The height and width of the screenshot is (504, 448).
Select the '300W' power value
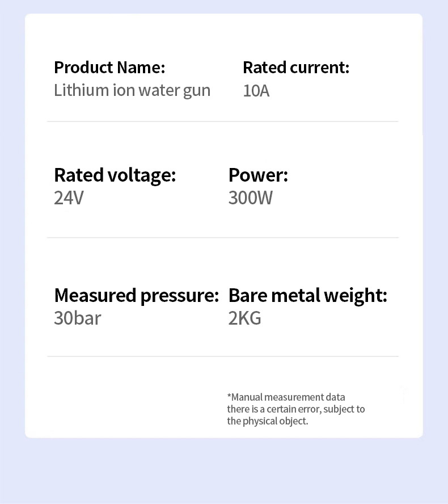click(250, 198)
